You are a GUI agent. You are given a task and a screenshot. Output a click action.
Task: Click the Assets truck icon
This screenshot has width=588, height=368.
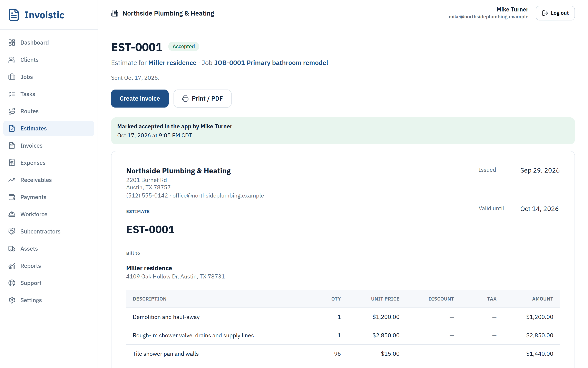click(x=12, y=248)
